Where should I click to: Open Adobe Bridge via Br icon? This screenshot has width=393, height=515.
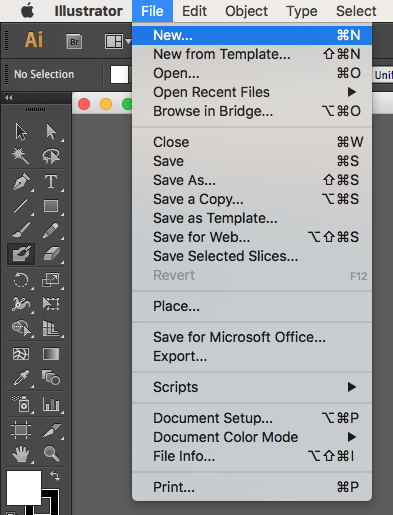point(74,42)
